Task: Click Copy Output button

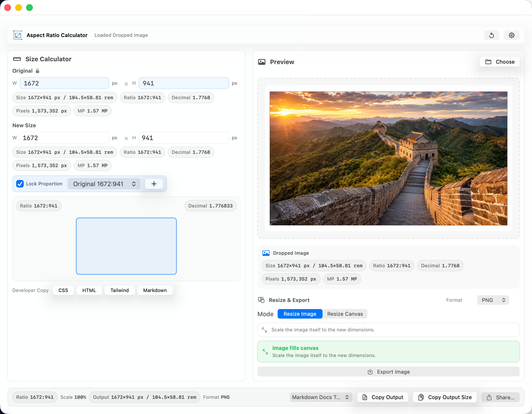Action: pos(383,397)
